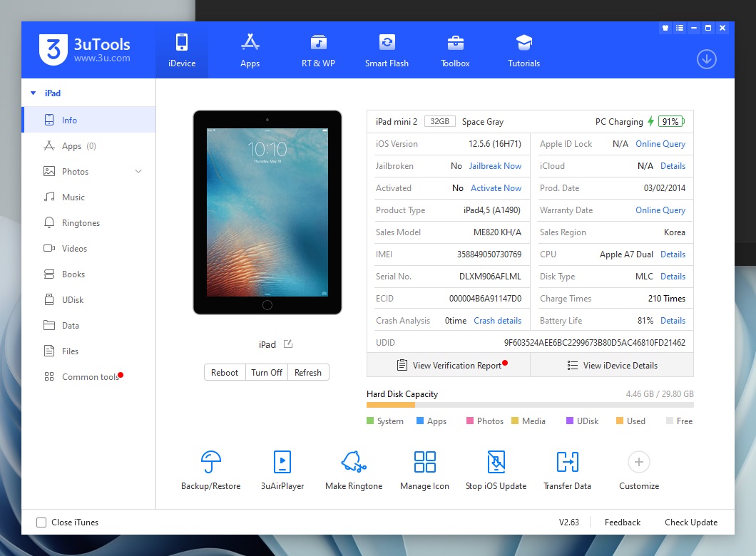Click the Refresh button
Image resolution: width=756 pixels, height=556 pixels.
pos(308,372)
